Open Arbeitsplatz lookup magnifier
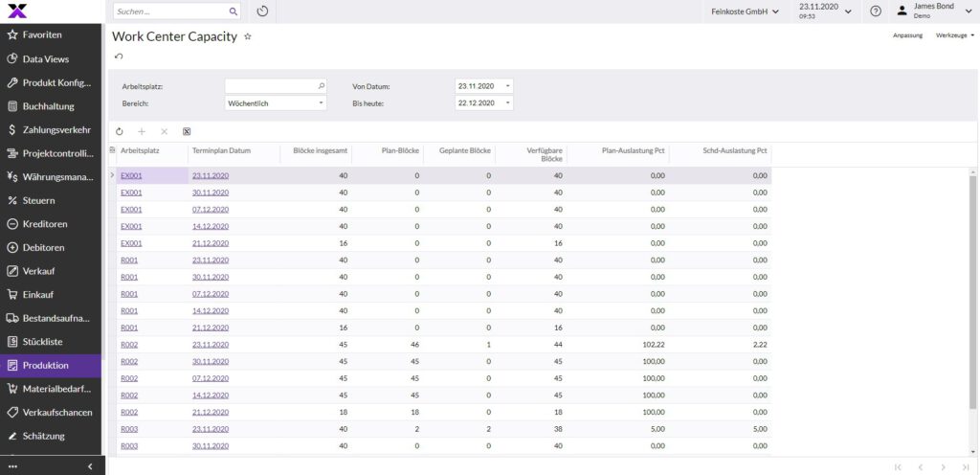Screen dimensions: 980x475 322,86
